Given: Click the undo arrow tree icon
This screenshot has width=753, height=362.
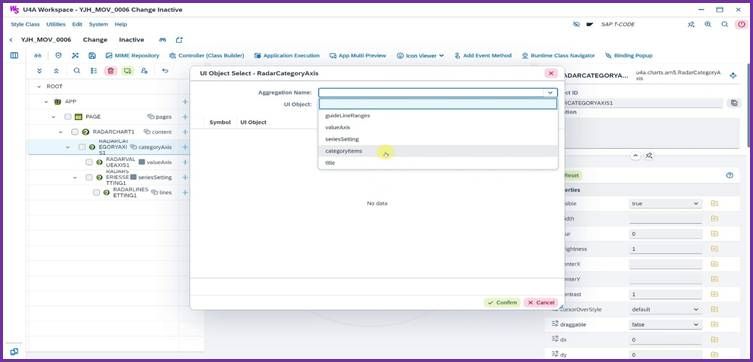Looking at the screenshot, I should (165, 71).
